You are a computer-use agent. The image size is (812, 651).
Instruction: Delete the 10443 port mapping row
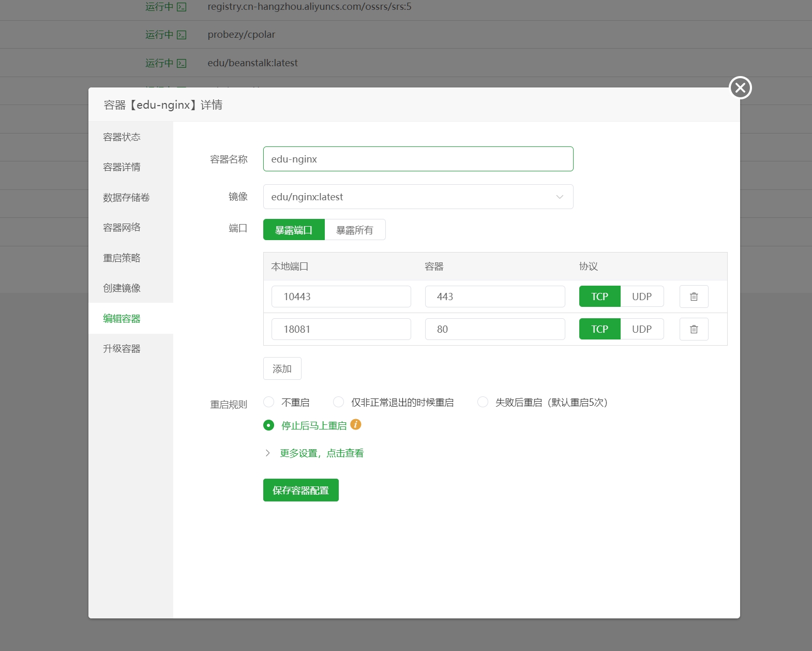tap(694, 297)
